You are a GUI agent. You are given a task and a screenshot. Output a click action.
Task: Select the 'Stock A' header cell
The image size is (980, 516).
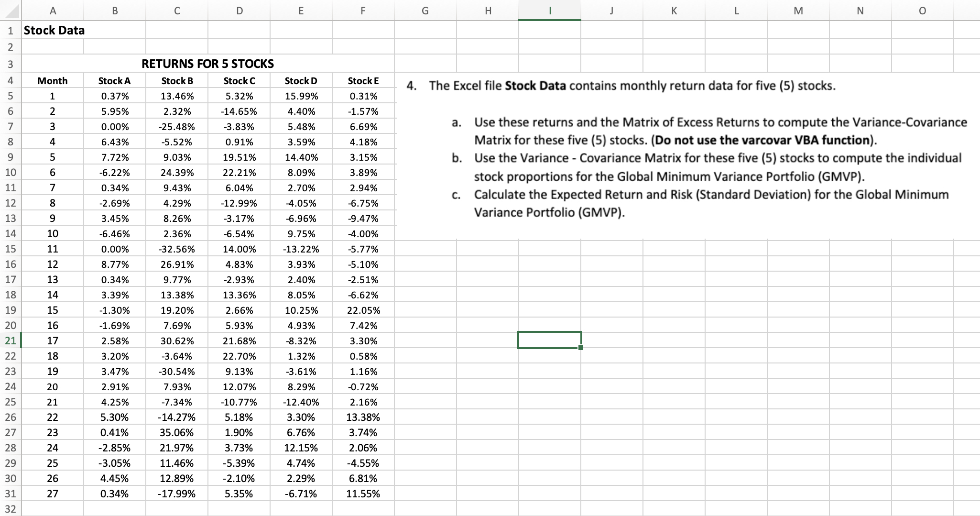coord(115,80)
